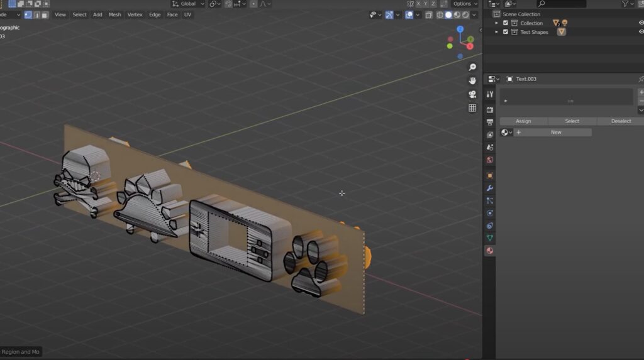Hide the Collection with its eye icon
The width and height of the screenshot is (644, 360).
tap(641, 23)
